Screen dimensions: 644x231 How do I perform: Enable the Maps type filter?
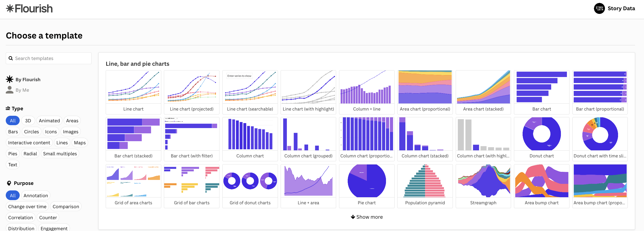(80, 143)
